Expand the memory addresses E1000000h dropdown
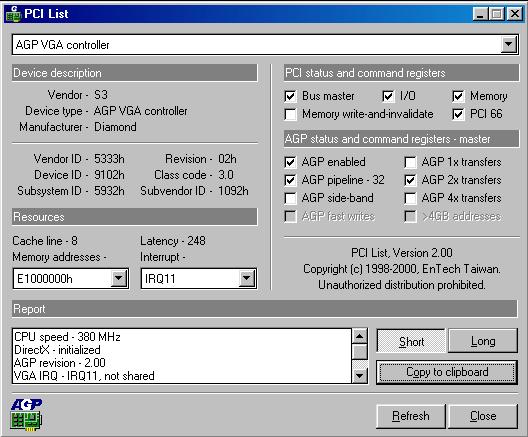The width and height of the screenshot is (528, 437). 119,278
